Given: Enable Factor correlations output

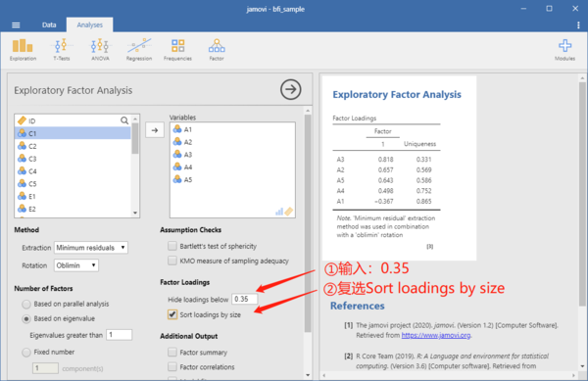Looking at the screenshot, I should tap(172, 366).
